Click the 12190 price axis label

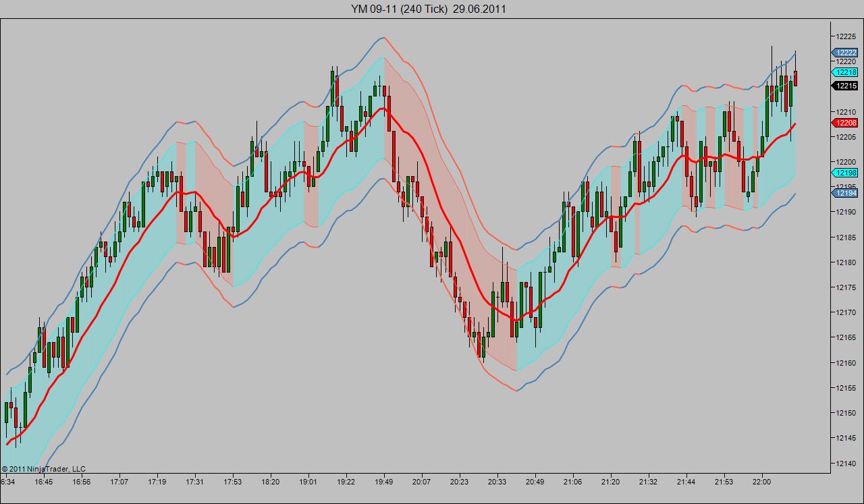(846, 212)
